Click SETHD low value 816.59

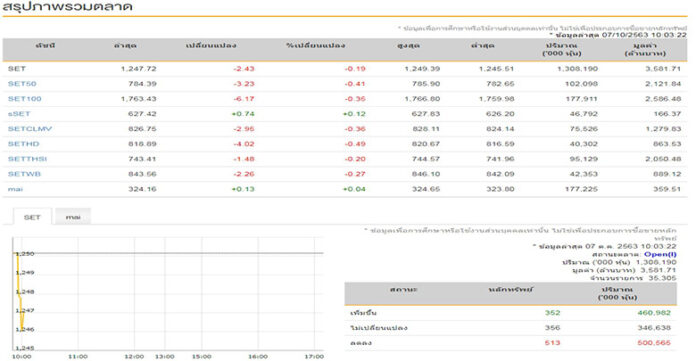click(500, 144)
